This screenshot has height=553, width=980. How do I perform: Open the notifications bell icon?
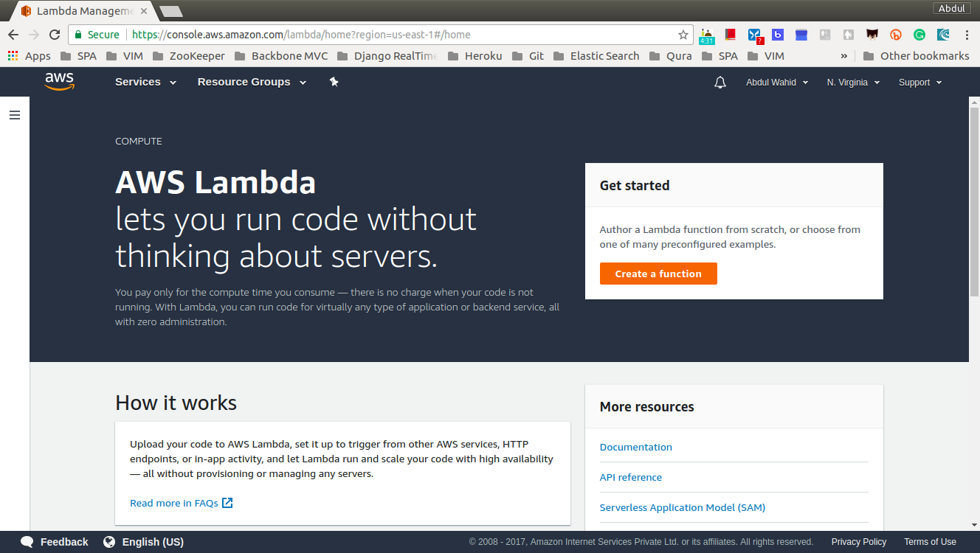720,83
